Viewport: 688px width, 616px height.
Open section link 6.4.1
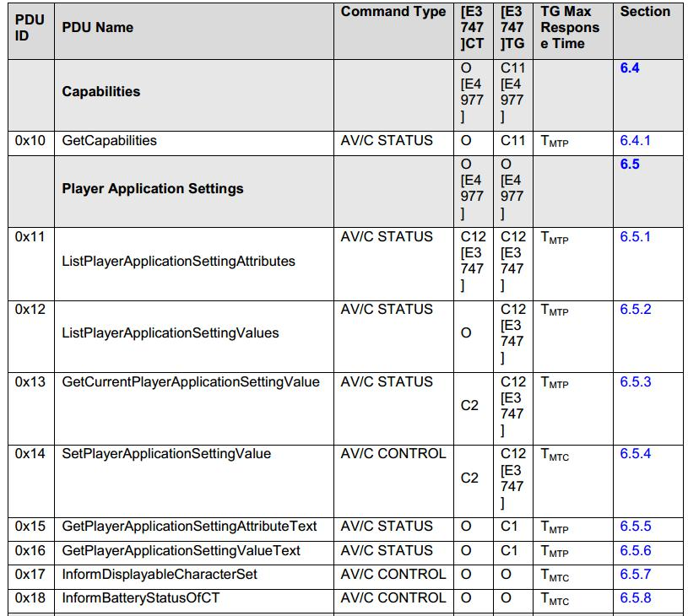(635, 140)
